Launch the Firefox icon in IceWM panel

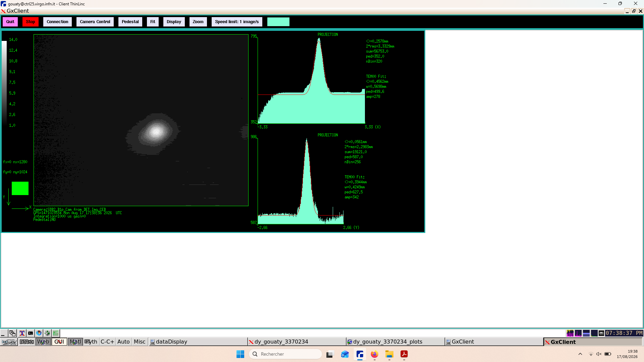(x=39, y=333)
